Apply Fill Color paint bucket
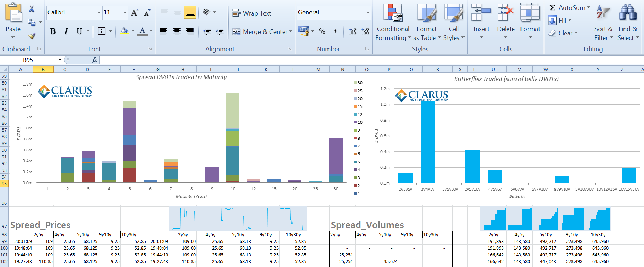Screen dimensions: 644x267 click(x=124, y=31)
